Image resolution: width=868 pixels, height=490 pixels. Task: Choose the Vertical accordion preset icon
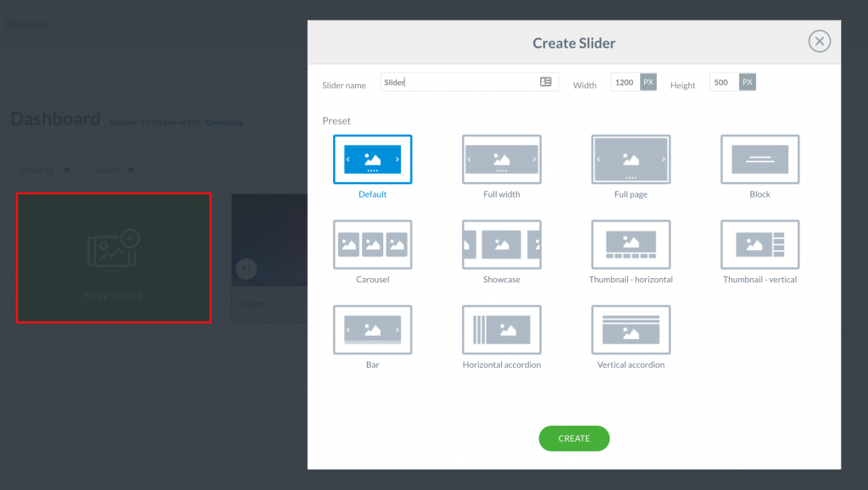[x=631, y=330]
